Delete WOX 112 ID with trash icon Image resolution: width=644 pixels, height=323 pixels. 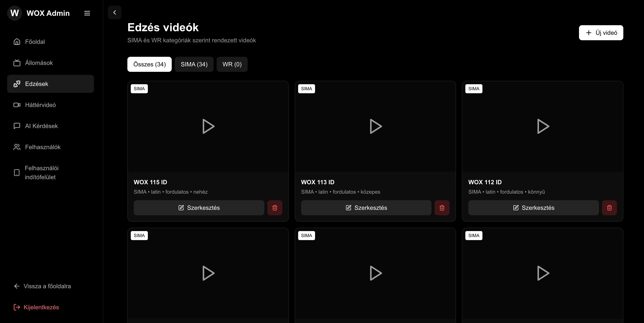(x=609, y=208)
